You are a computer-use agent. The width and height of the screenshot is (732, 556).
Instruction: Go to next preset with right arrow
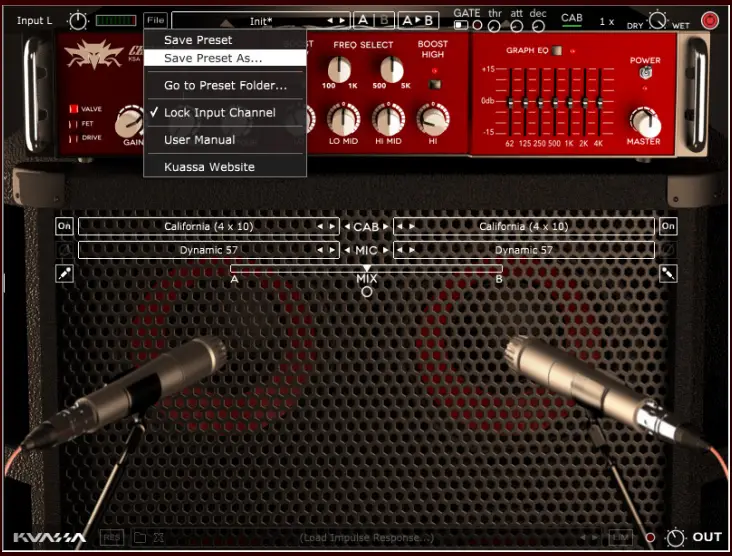(342, 21)
